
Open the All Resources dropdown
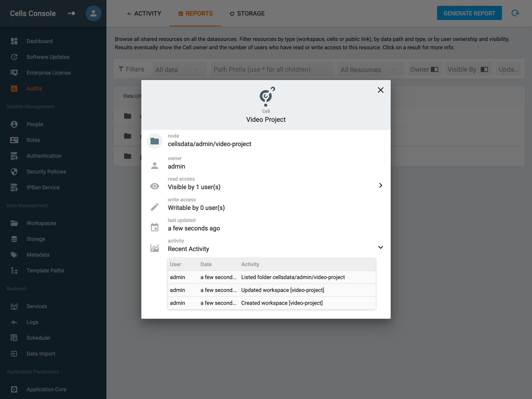(370, 69)
